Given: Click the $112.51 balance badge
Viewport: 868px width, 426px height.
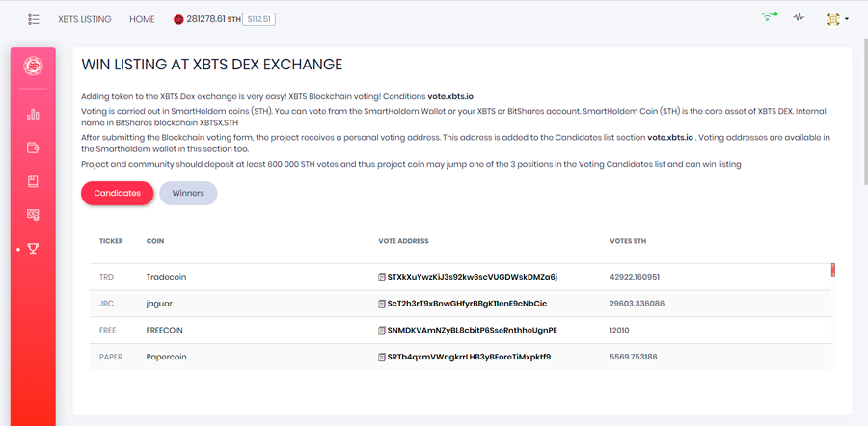Looking at the screenshot, I should coord(258,19).
